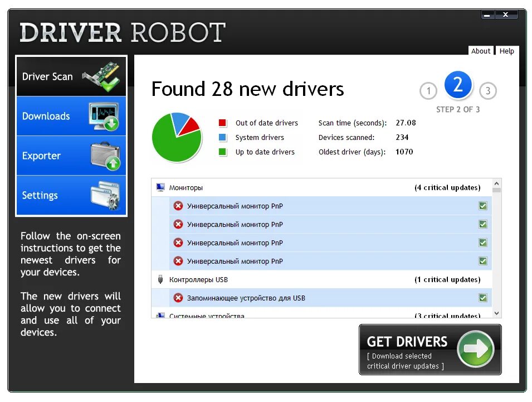Uncheck the first Универсальный монитор PnP checkbox
This screenshot has height=402, width=532.
pos(483,206)
